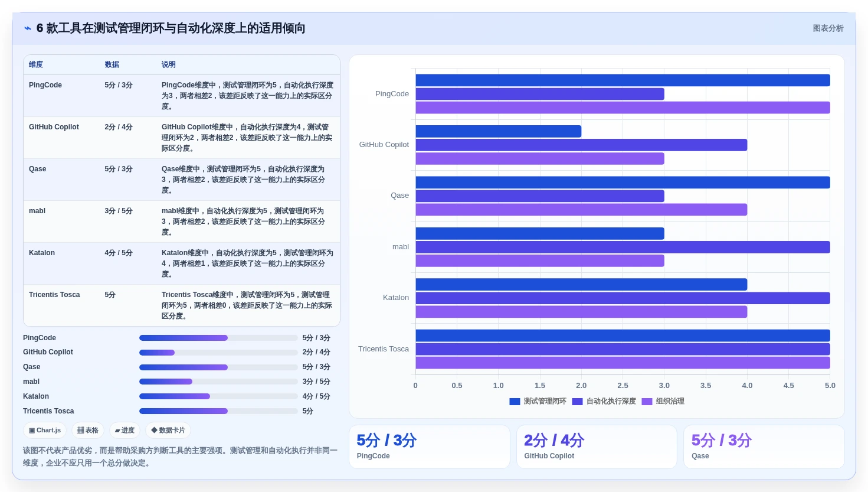Viewport: 868px width, 492px height.
Task: Click the Qase progress bar
Action: [218, 367]
